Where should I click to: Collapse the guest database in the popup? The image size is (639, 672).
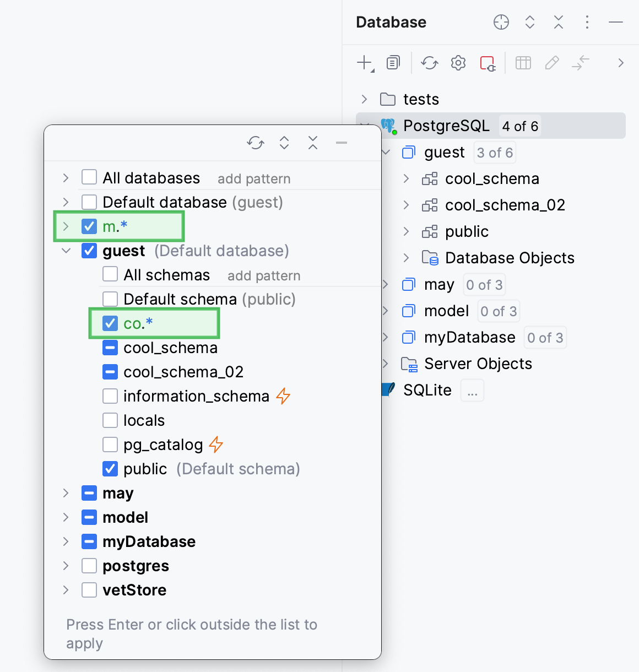point(66,251)
